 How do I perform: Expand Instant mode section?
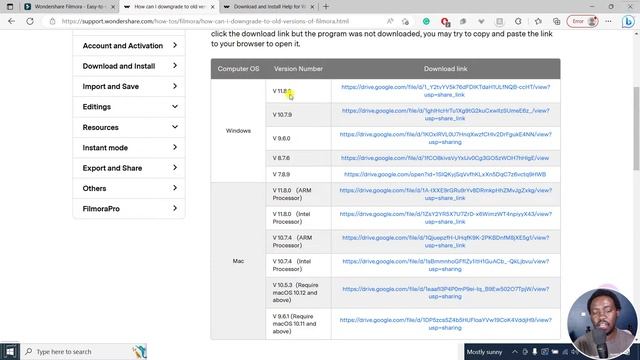point(129,148)
